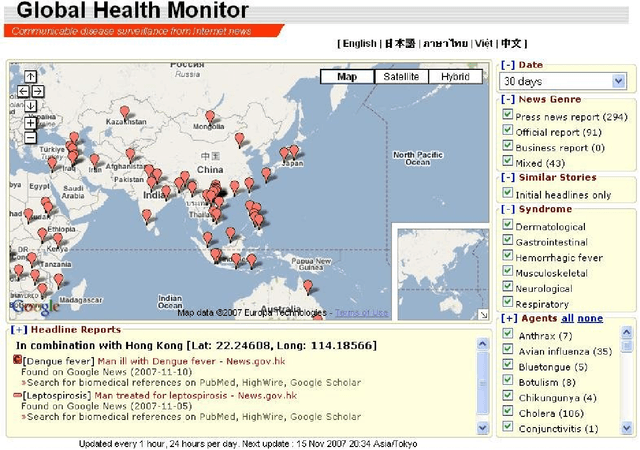Pan the map up with arrow icon
Screen dimensions: 640x450
[x=30, y=76]
